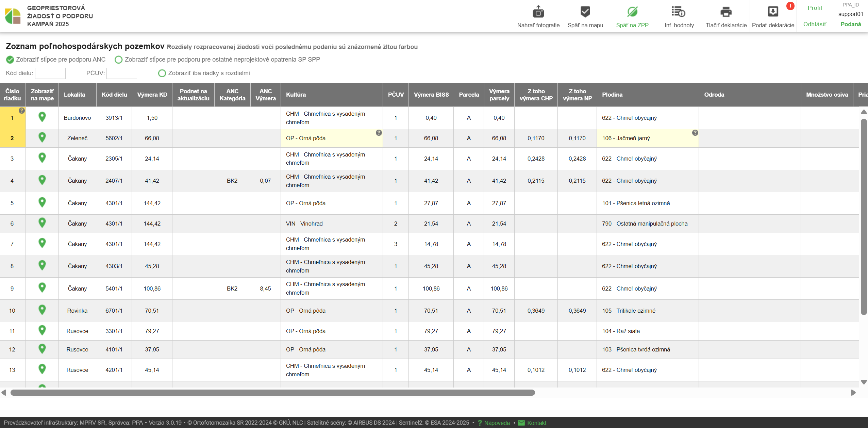This screenshot has height=428, width=868.
Task: Focus the Kód dielu input field
Action: 50,73
